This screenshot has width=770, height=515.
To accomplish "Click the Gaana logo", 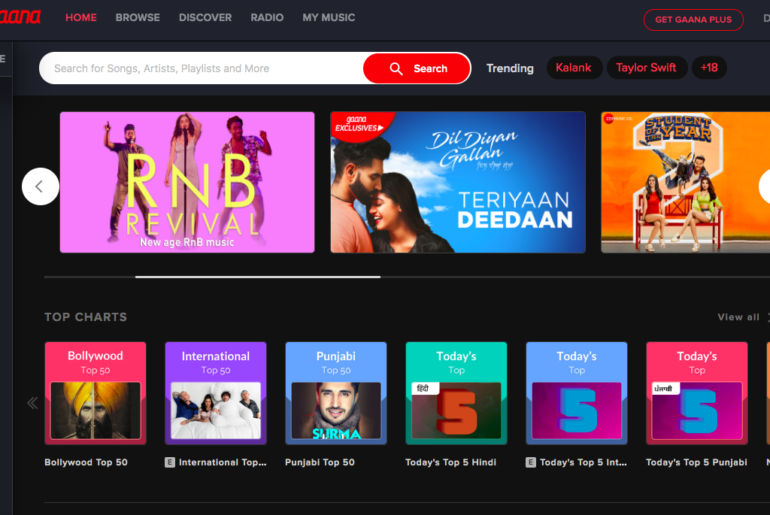I will (x=20, y=17).
